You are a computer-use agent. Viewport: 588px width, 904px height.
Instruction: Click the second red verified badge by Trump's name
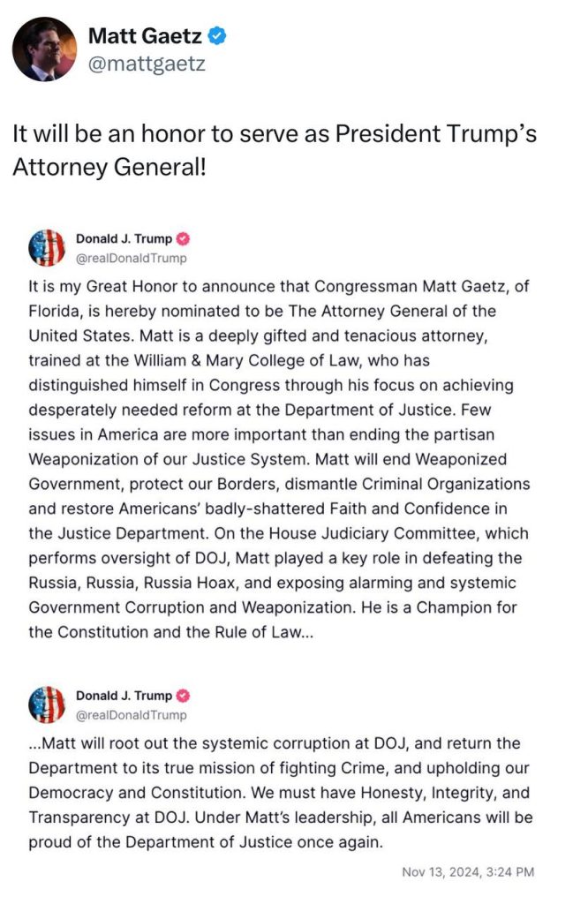point(184,696)
